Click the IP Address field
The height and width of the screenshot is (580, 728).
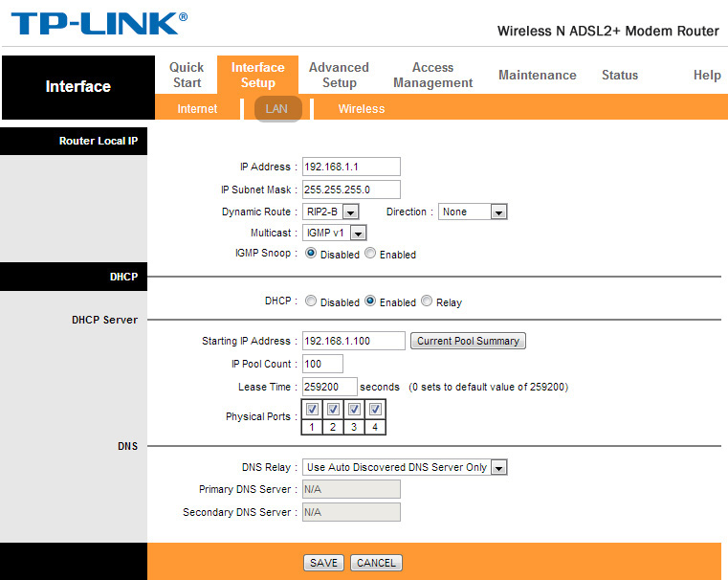pyautogui.click(x=351, y=167)
